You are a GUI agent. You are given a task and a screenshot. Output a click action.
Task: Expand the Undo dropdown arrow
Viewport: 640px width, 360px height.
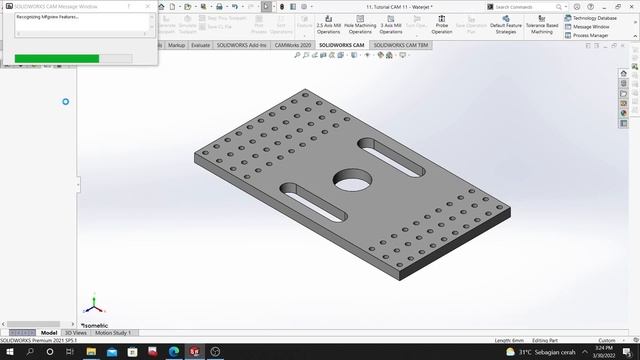242,7
